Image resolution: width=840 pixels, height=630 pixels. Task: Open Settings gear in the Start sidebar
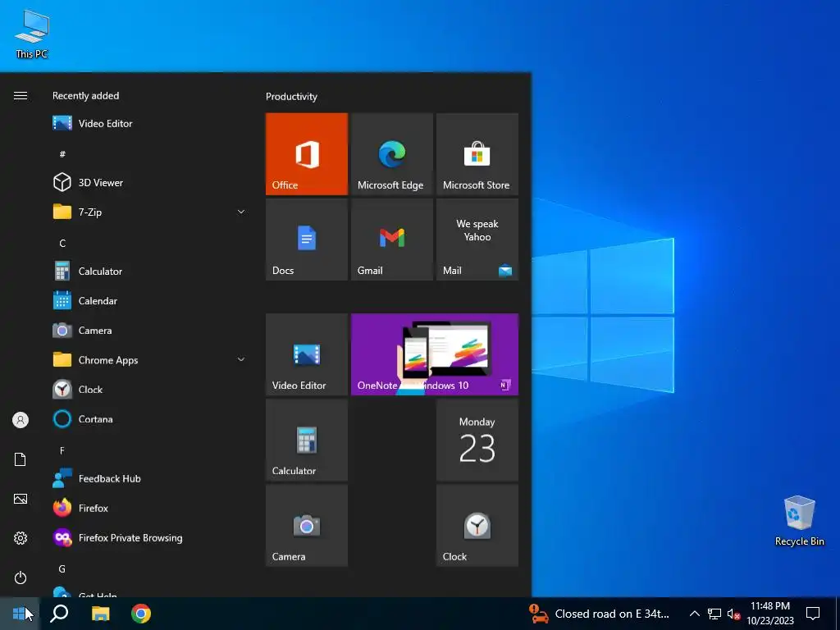pyautogui.click(x=21, y=538)
